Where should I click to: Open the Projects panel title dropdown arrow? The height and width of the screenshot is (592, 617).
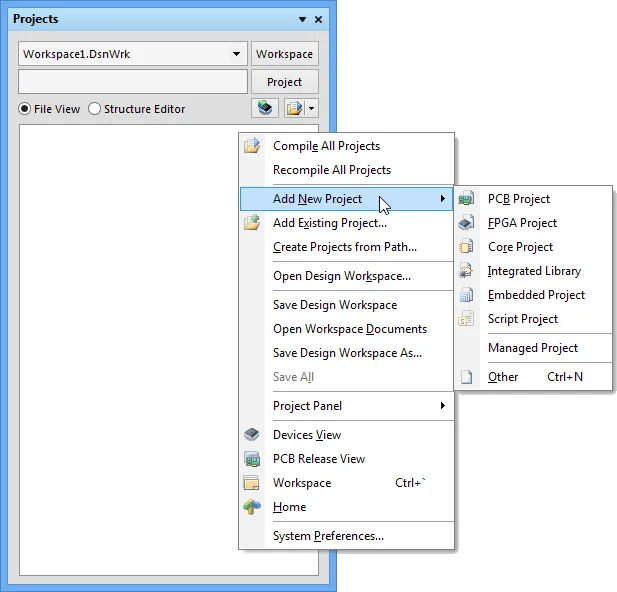coord(302,19)
